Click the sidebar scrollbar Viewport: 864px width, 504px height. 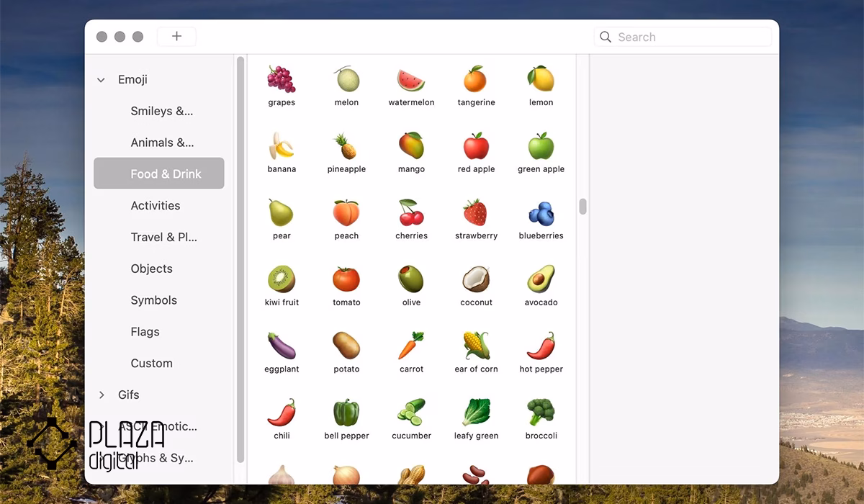(240, 259)
